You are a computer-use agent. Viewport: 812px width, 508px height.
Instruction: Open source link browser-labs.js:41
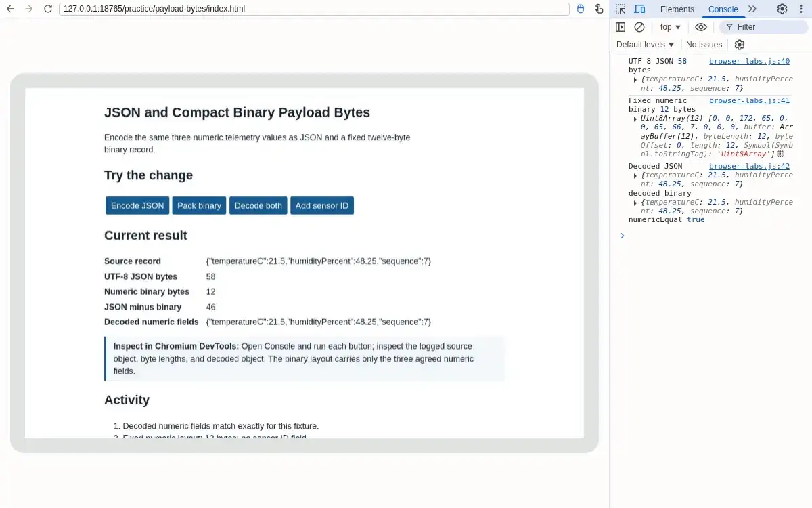[x=749, y=101]
